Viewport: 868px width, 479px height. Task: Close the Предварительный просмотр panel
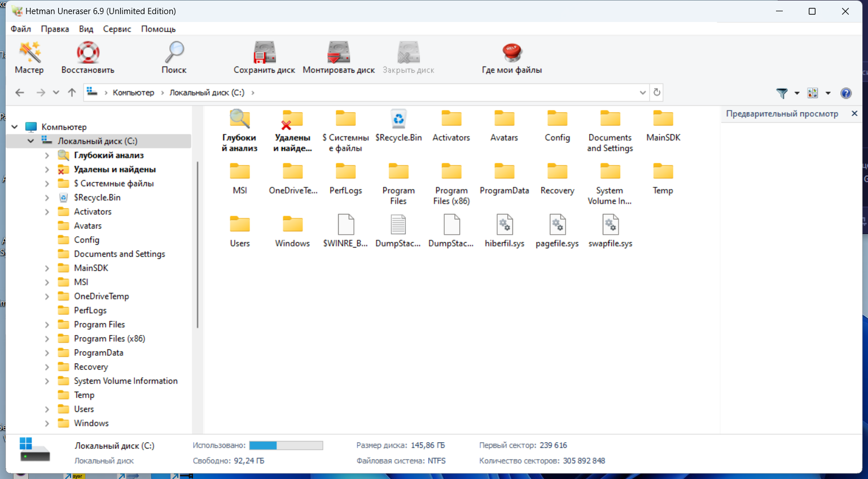[854, 113]
